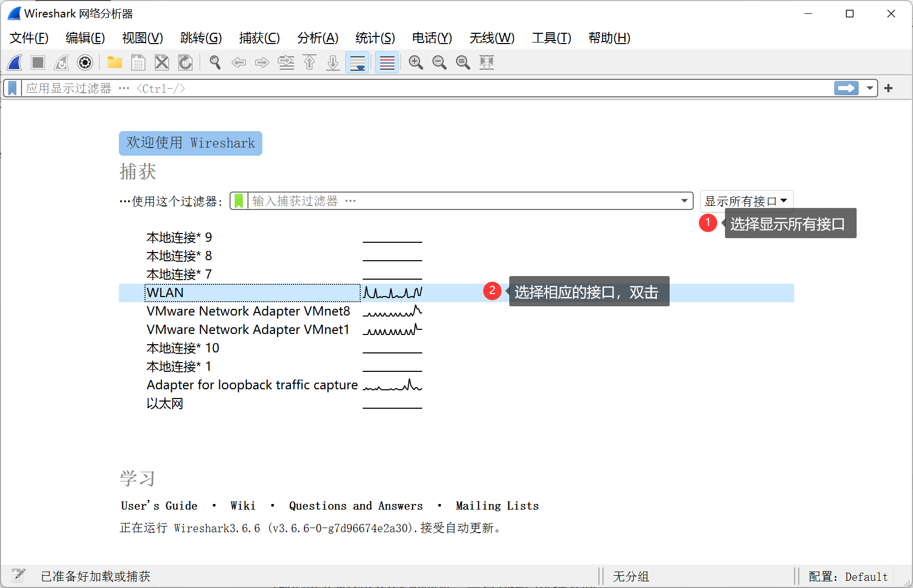Reset text to normal size
Viewport: 913px width, 588px height.
pyautogui.click(x=463, y=62)
